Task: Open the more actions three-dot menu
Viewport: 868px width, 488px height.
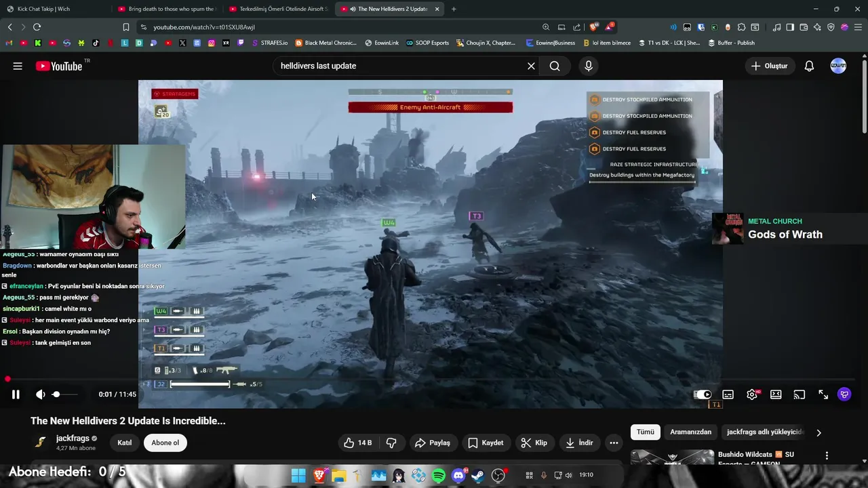Action: point(614,443)
